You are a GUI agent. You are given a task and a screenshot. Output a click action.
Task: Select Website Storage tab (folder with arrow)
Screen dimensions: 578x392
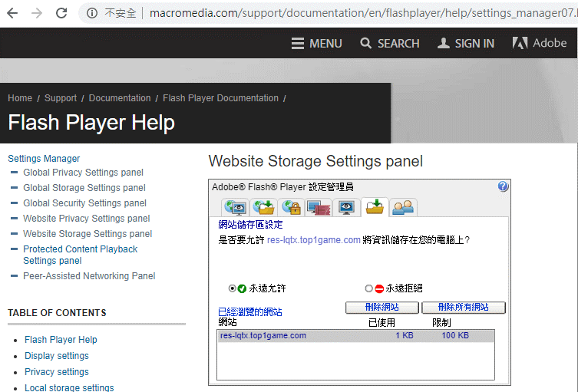click(375, 207)
